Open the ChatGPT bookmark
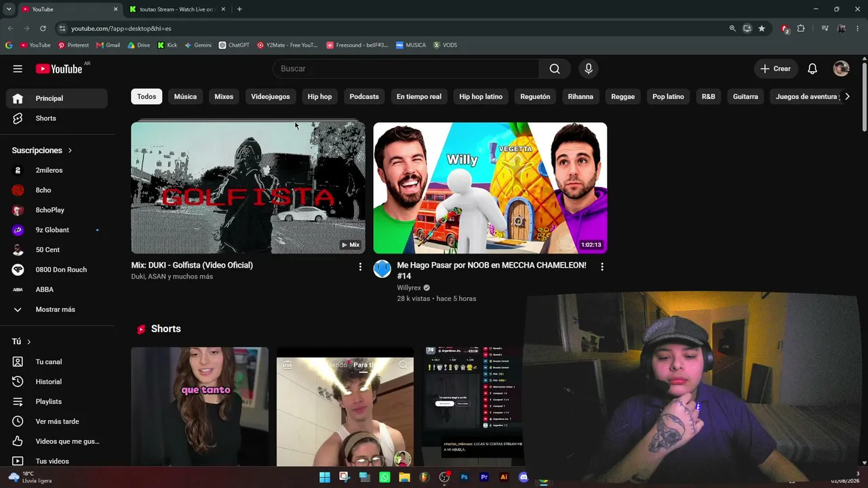This screenshot has width=868, height=488. 234,45
